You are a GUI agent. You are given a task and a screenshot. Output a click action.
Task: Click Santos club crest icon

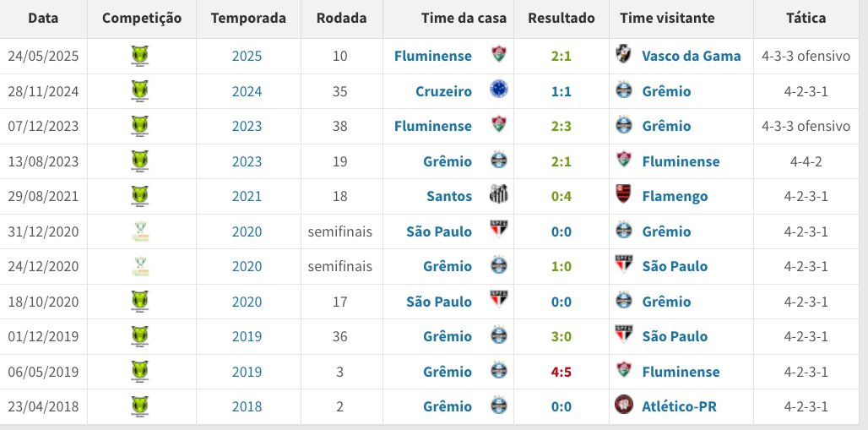pyautogui.click(x=499, y=196)
